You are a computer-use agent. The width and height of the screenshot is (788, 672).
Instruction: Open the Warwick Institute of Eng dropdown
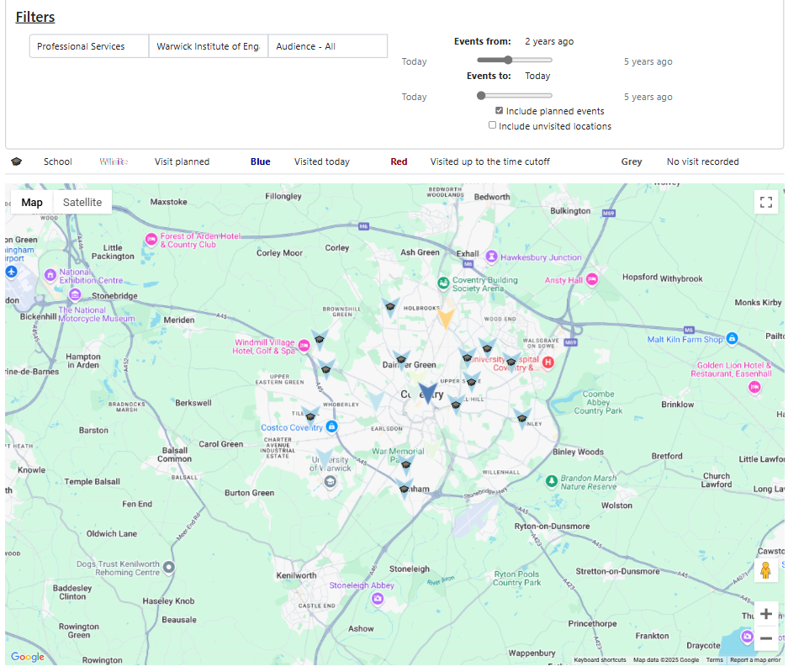[208, 46]
